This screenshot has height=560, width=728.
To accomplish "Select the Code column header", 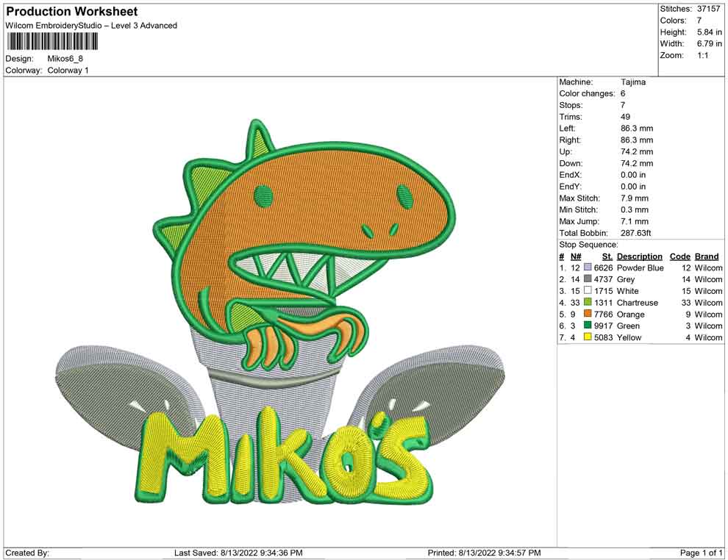I will [680, 256].
